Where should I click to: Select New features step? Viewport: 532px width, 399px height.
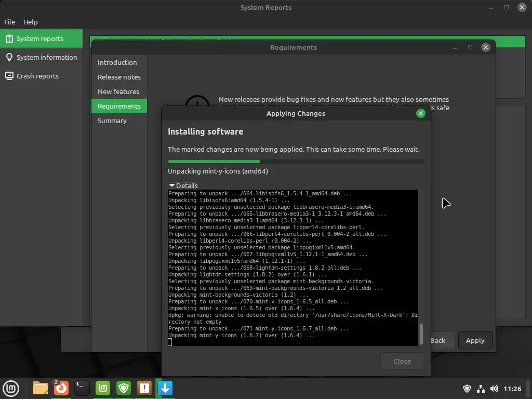tap(119, 91)
